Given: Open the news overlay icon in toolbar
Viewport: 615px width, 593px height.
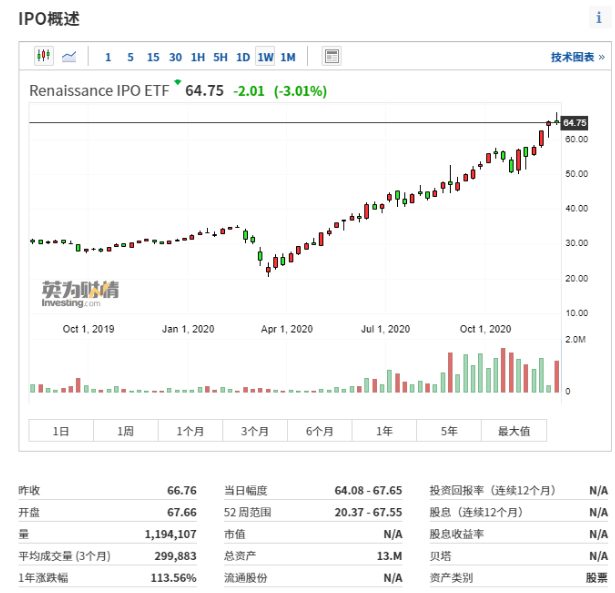Looking at the screenshot, I should coord(331,56).
